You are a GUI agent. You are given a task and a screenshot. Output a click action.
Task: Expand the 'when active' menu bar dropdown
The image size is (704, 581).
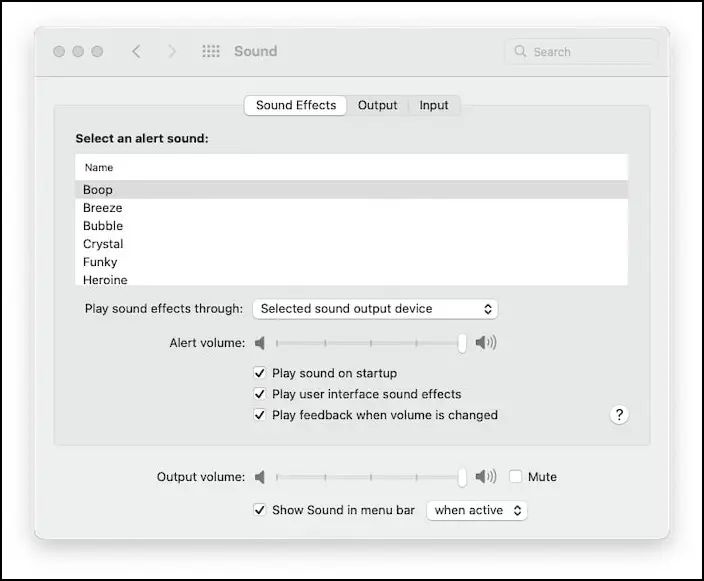click(x=477, y=510)
